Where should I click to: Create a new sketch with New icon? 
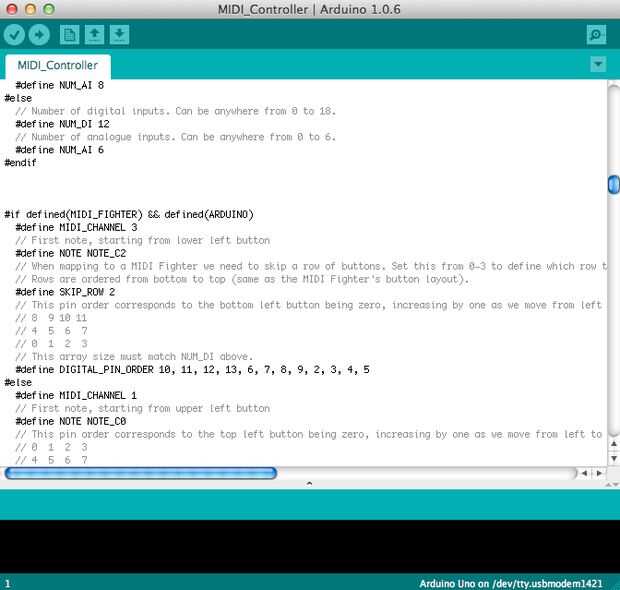pos(70,35)
